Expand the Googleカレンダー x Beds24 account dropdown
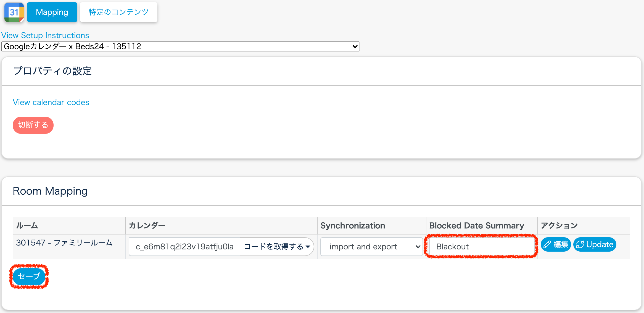The width and height of the screenshot is (644, 313). (180, 46)
